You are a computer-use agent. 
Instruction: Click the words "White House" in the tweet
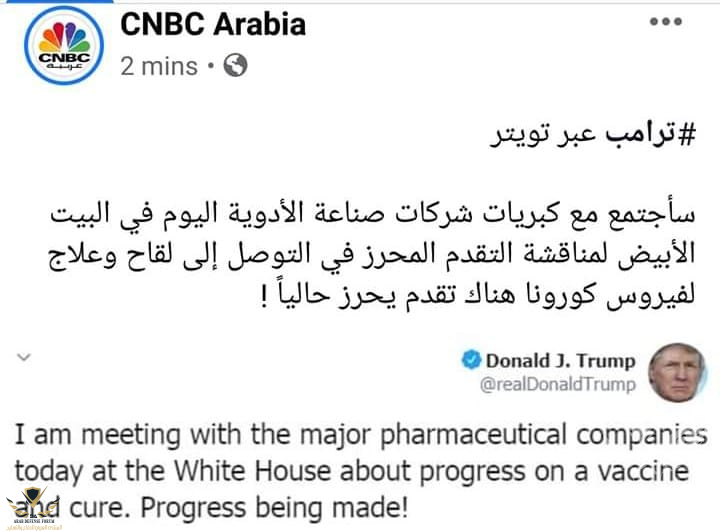coord(253,470)
